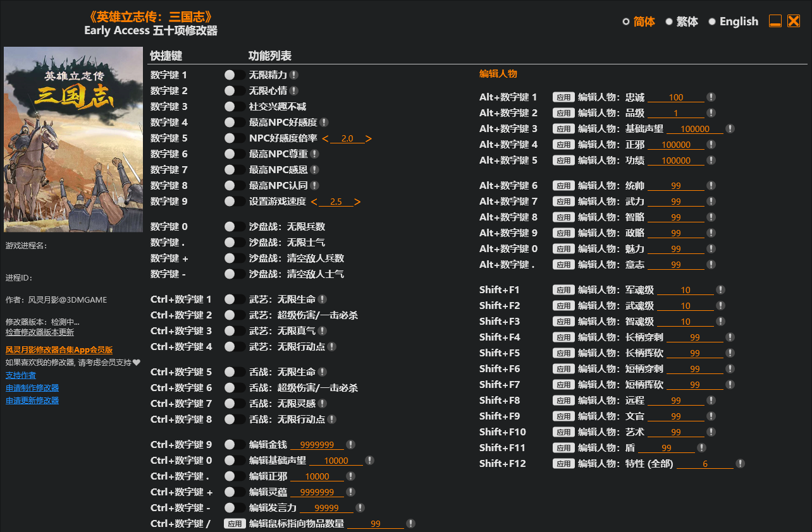
Task: Click the 编辑灵蕴 value field
Action: [x=317, y=492]
